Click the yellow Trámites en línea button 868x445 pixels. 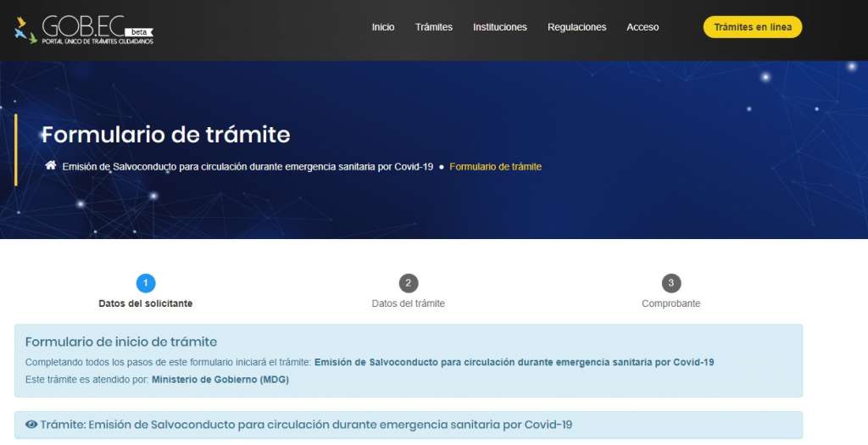[753, 27]
